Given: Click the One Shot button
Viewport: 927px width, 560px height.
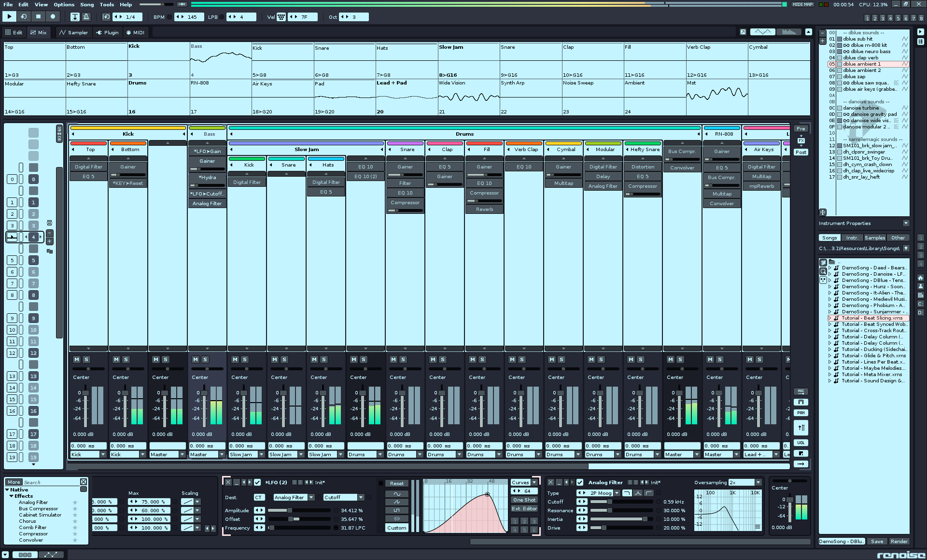Looking at the screenshot, I should (x=524, y=500).
